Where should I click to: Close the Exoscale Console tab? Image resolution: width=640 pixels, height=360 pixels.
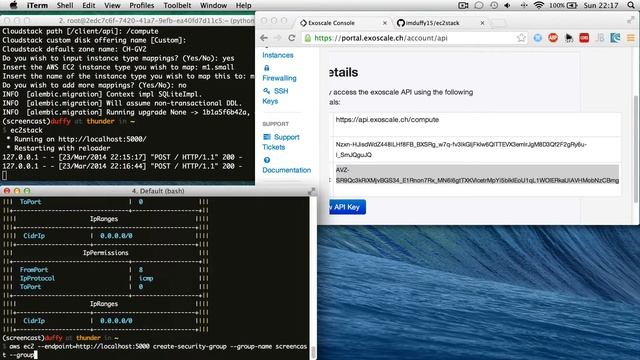(384, 23)
